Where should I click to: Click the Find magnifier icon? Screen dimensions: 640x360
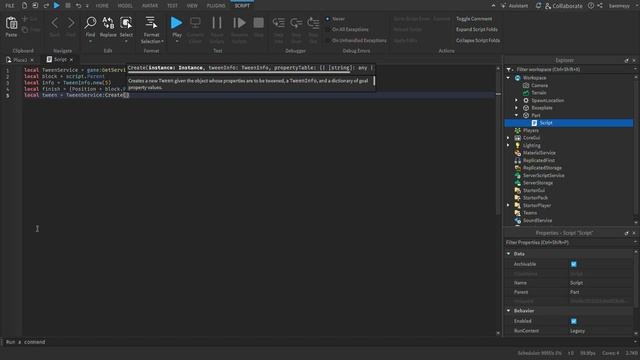(x=90, y=23)
